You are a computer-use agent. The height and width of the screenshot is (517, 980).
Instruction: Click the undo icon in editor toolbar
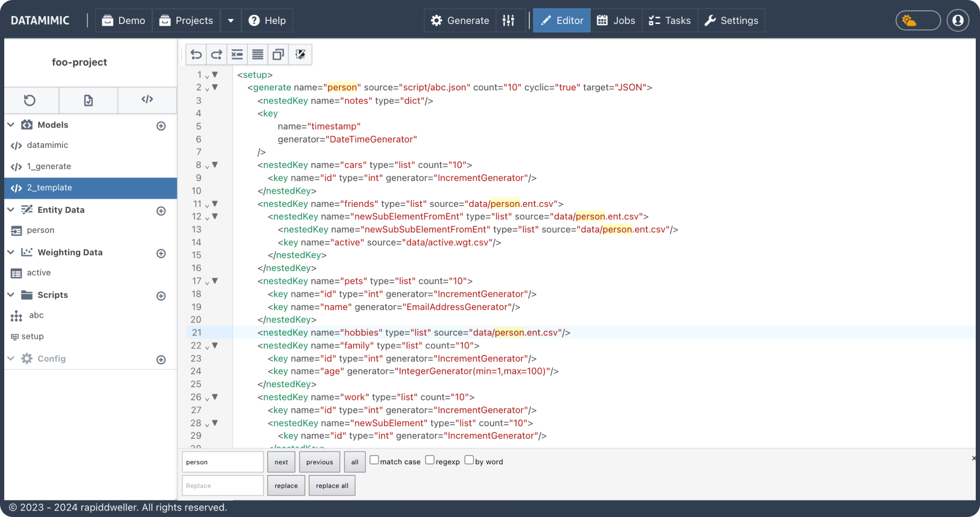(x=196, y=54)
